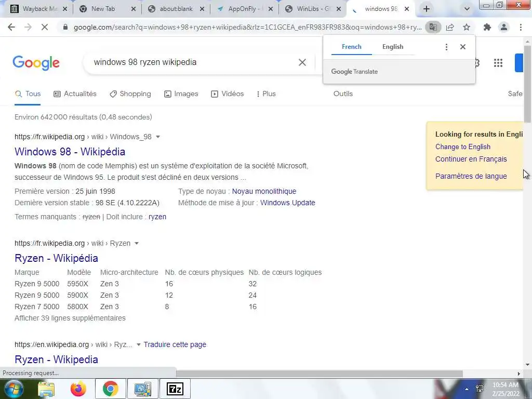This screenshot has height=399, width=532.
Task: Open the Windows Update link
Action: [288, 203]
